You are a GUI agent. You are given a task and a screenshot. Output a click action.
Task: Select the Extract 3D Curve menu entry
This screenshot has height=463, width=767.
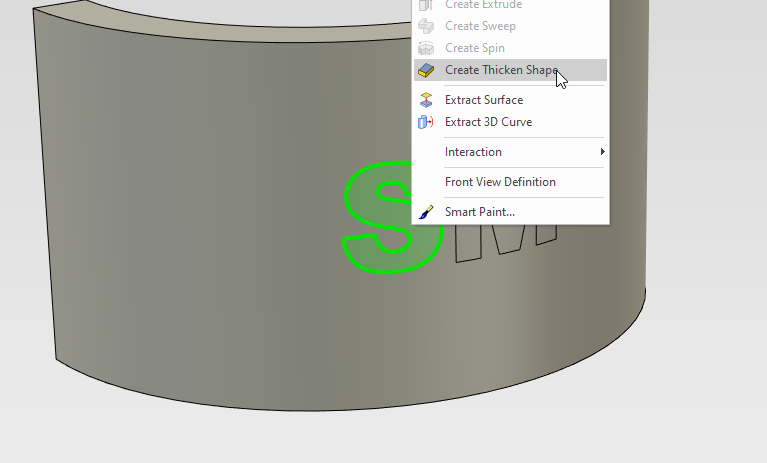[x=510, y=122]
